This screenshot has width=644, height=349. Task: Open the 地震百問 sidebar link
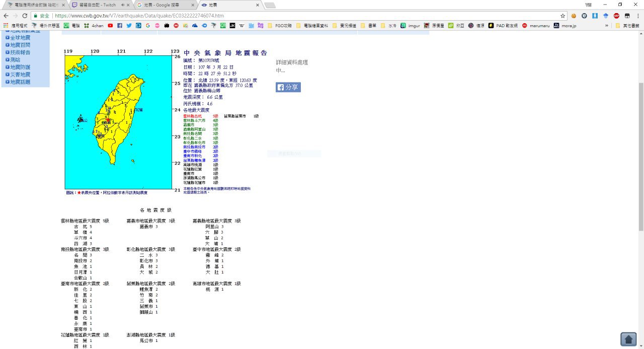(x=20, y=45)
